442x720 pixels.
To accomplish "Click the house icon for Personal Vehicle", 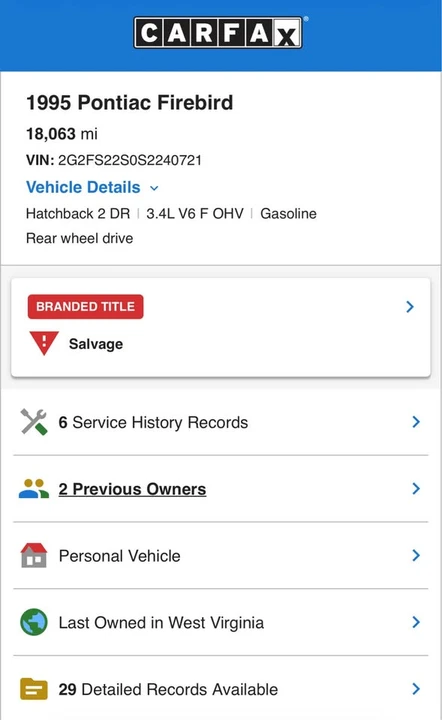I will pyautogui.click(x=34, y=555).
